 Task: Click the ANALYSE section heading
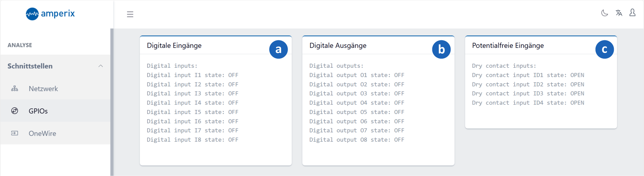(20, 45)
